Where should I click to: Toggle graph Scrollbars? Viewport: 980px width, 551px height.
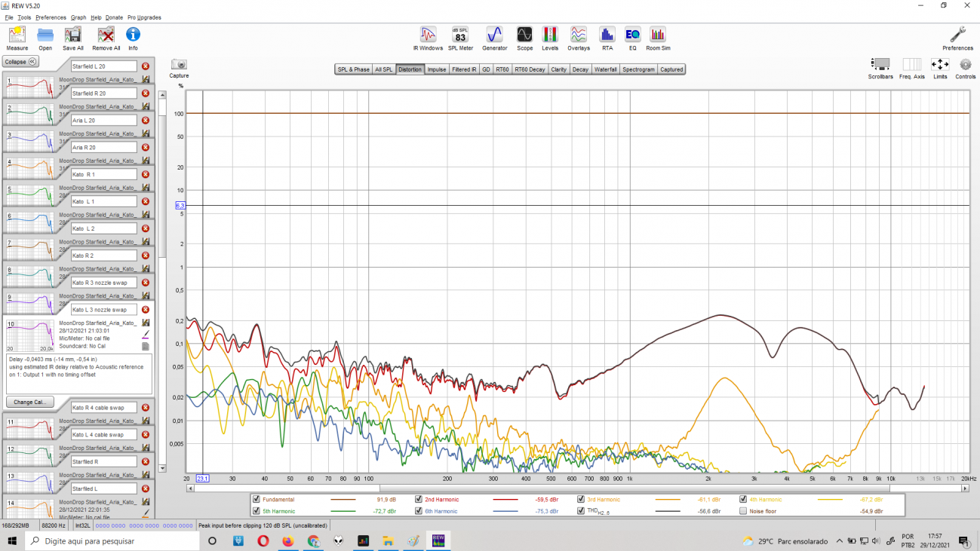pos(880,69)
